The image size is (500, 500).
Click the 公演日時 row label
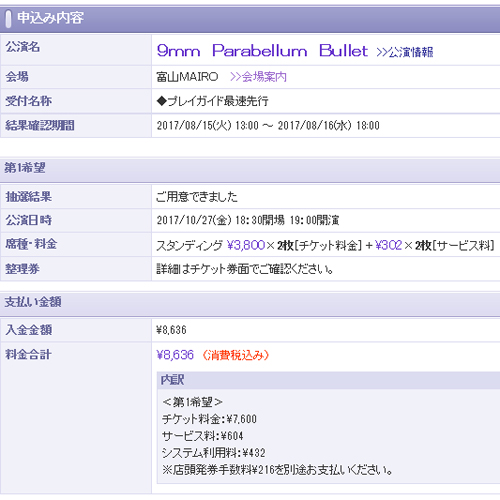(x=28, y=220)
